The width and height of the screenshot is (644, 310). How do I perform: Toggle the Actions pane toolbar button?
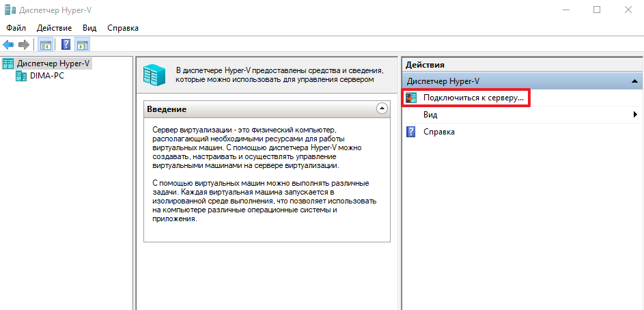(83, 45)
